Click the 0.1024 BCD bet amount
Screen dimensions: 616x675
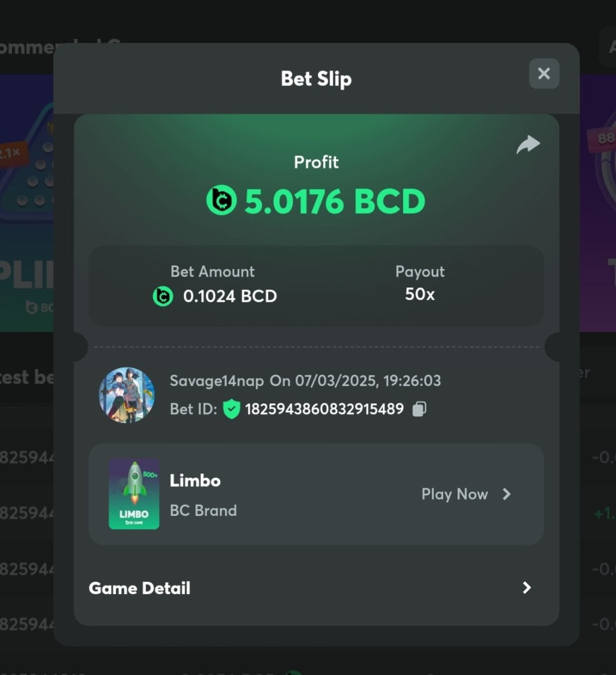(230, 296)
